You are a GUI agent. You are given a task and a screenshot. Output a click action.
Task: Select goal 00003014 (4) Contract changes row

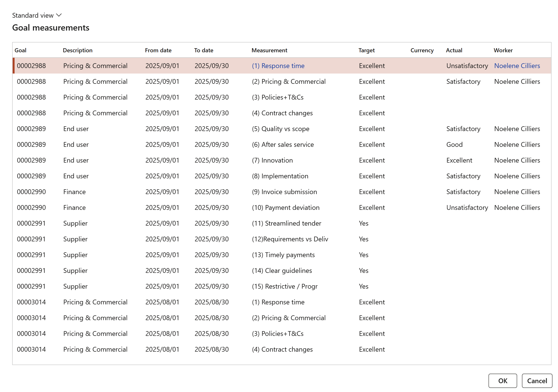click(x=282, y=349)
